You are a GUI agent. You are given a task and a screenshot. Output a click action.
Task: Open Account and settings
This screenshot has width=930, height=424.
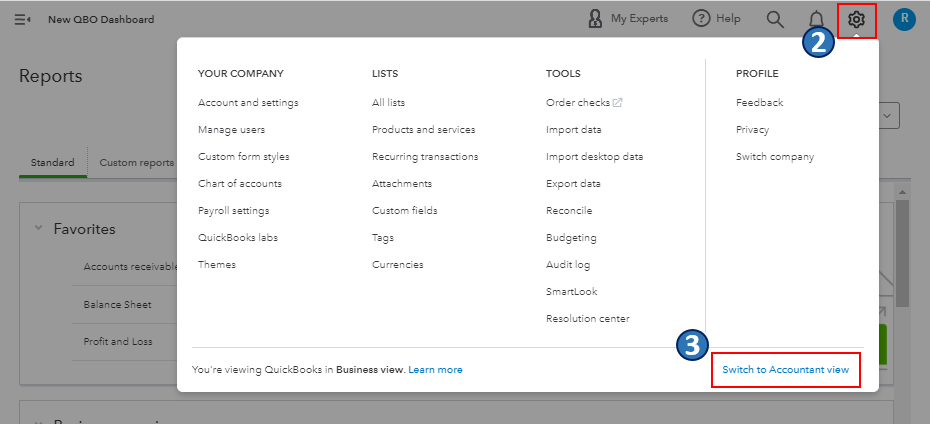[249, 103]
